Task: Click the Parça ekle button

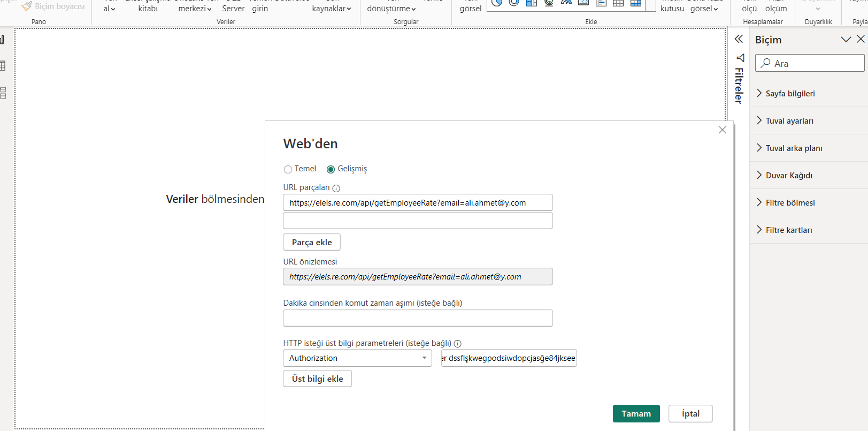Action: (312, 242)
